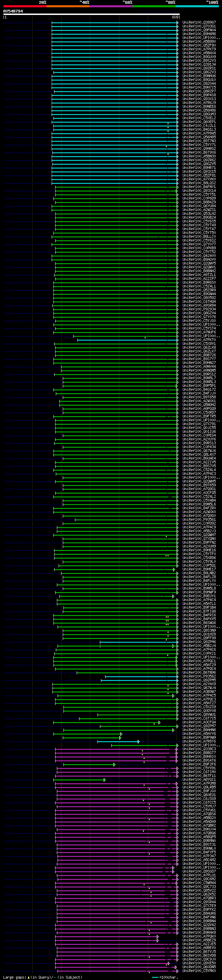Select the query name AV540794
Screen dimensions: 222x980
13,11
